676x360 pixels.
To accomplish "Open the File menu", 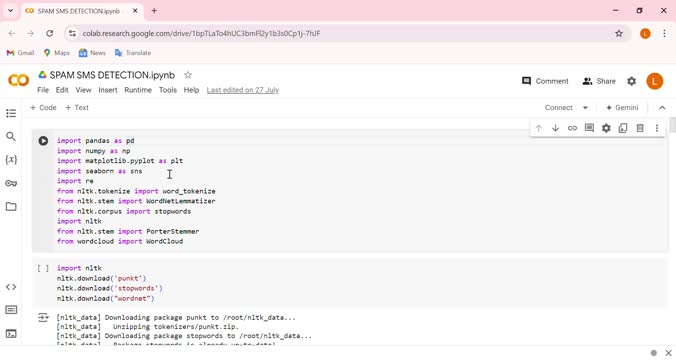I will (43, 90).
